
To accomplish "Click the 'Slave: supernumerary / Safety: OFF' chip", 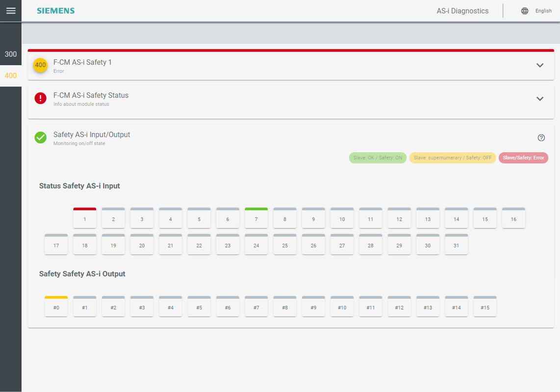I will [x=453, y=158].
